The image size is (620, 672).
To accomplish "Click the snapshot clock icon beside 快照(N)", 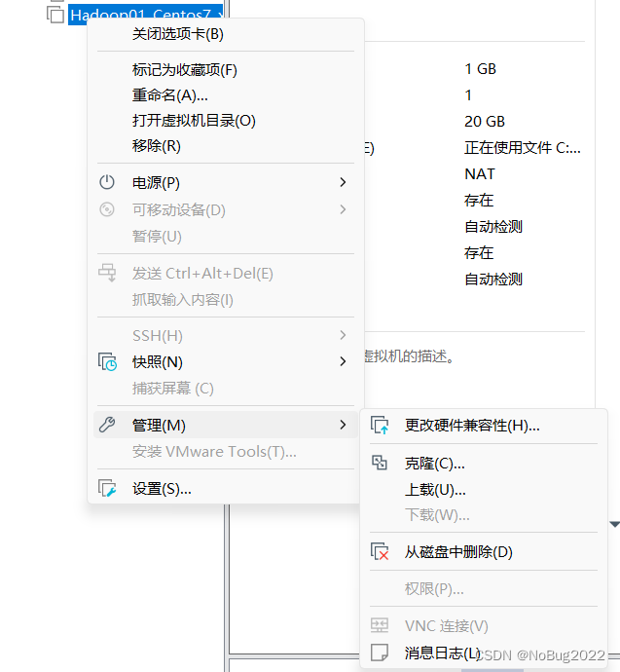I will point(107,361).
